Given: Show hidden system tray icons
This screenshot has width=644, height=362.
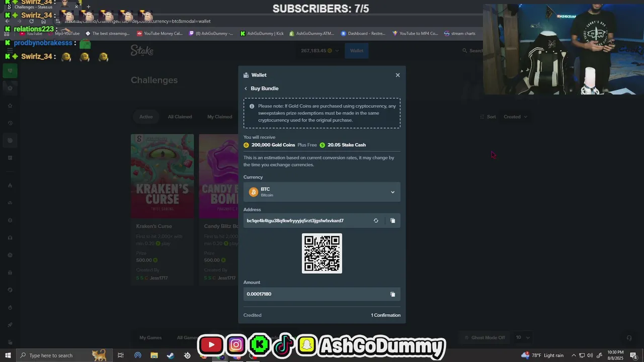Looking at the screenshot, I should pos(574,355).
